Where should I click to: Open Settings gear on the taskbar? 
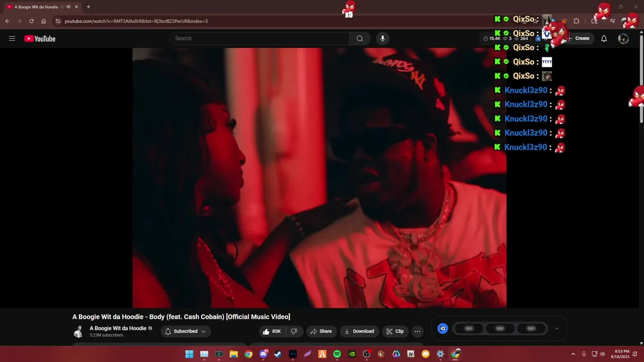[x=440, y=354]
